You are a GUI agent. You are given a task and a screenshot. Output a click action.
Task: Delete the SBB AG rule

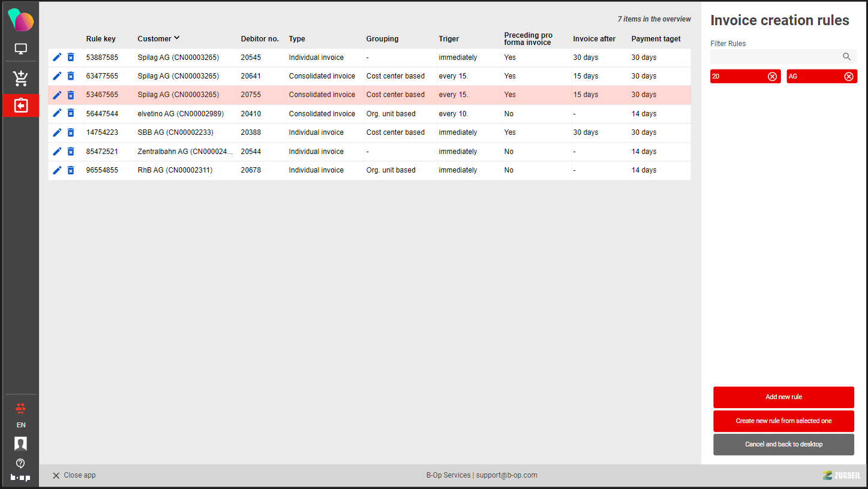tap(71, 132)
